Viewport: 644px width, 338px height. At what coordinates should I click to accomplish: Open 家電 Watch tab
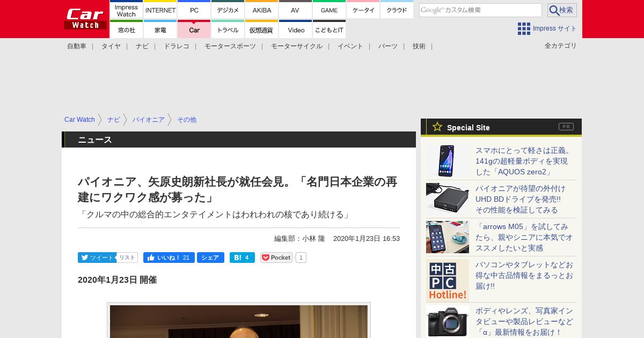[x=160, y=30]
